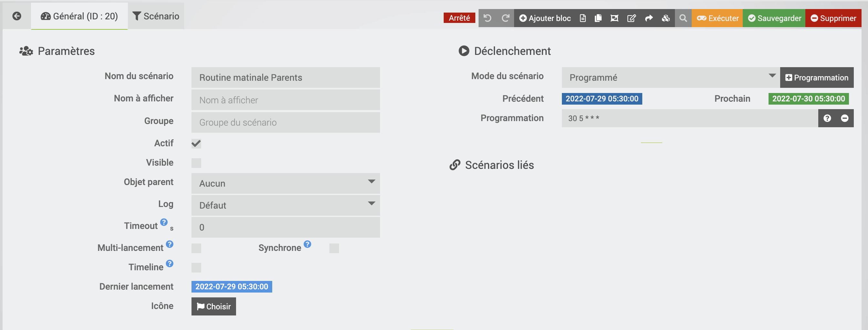The width and height of the screenshot is (868, 330).
Task: Show help for Synchrone option
Action: click(307, 244)
